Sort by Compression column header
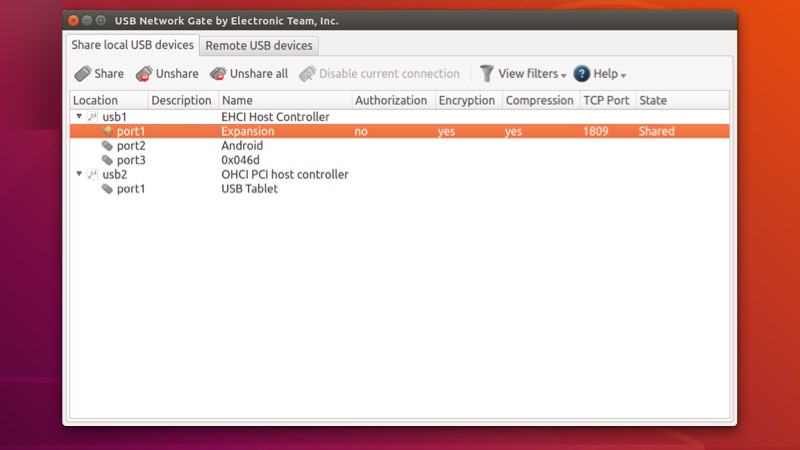Image resolution: width=800 pixels, height=450 pixels. coord(541,100)
